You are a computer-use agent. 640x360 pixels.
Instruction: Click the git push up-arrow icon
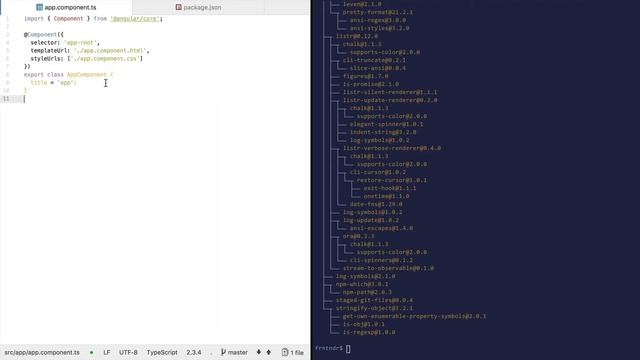(269, 352)
